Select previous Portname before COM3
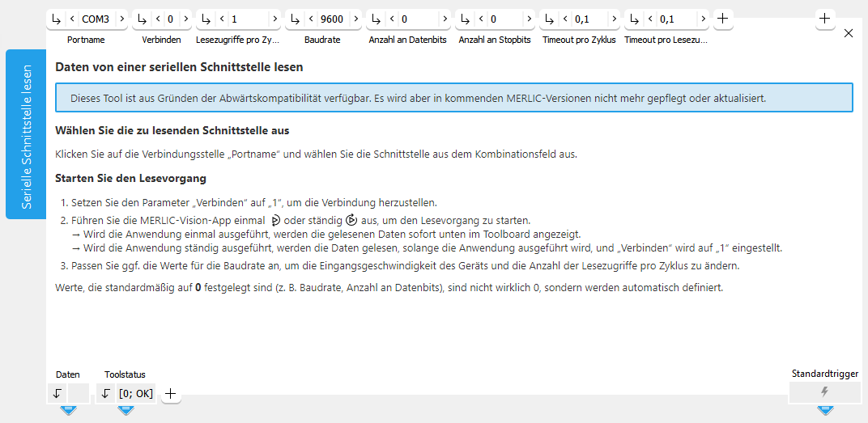 [x=72, y=19]
